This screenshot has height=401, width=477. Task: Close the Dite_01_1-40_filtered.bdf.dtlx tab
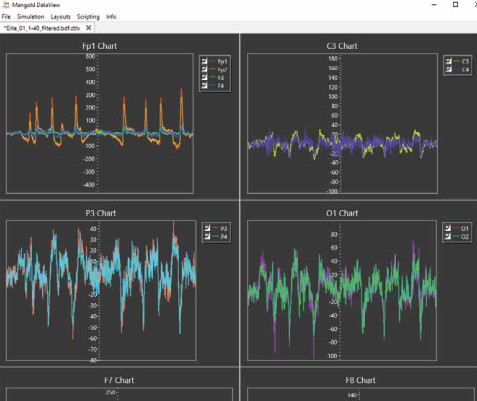point(88,28)
